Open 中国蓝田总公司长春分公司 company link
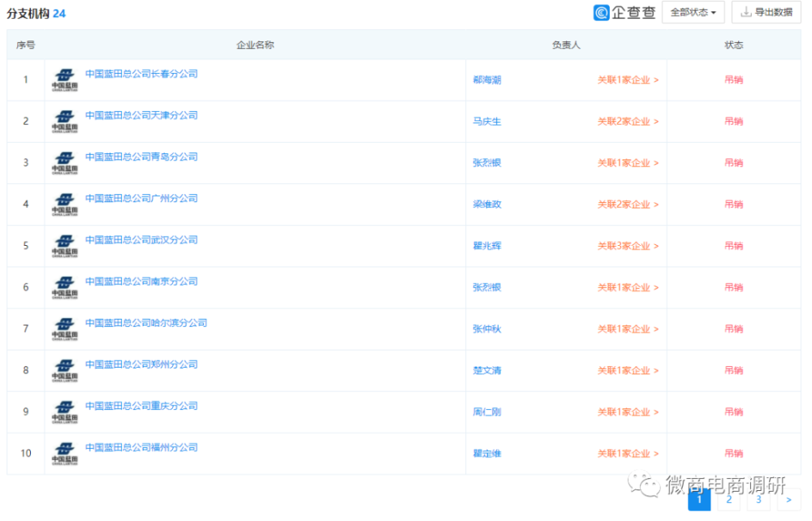This screenshot has height=521, width=812. 141,74
